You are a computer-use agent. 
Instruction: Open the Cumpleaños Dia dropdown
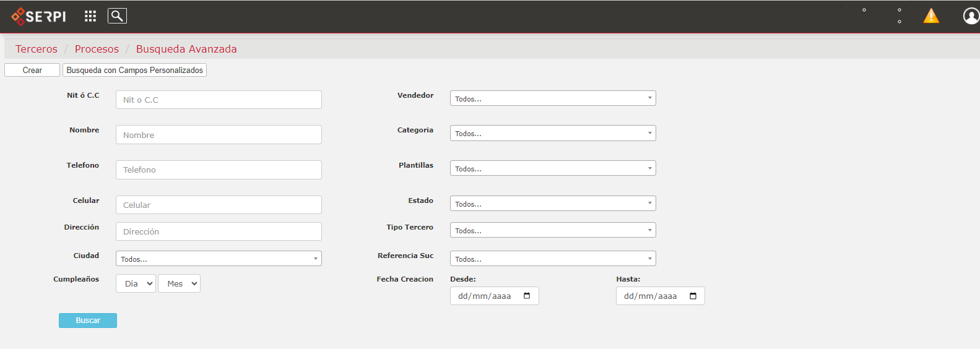[136, 283]
